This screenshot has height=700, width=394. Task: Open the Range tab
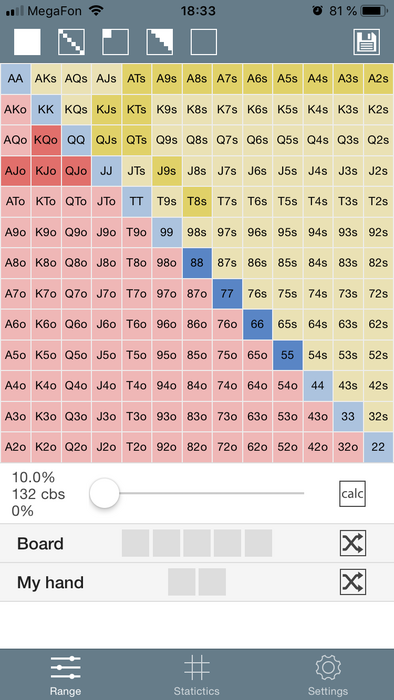66,675
